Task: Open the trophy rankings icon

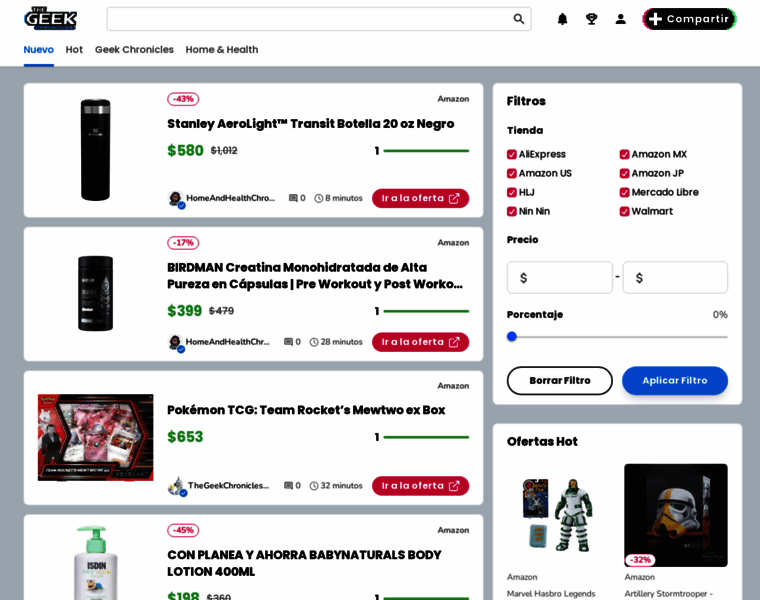Action: coord(591,19)
